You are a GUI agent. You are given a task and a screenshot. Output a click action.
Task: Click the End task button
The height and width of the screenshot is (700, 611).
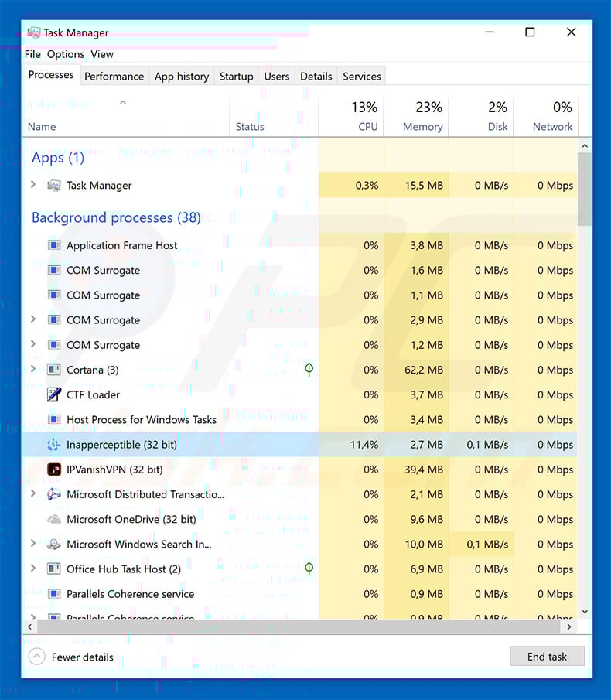click(x=547, y=656)
